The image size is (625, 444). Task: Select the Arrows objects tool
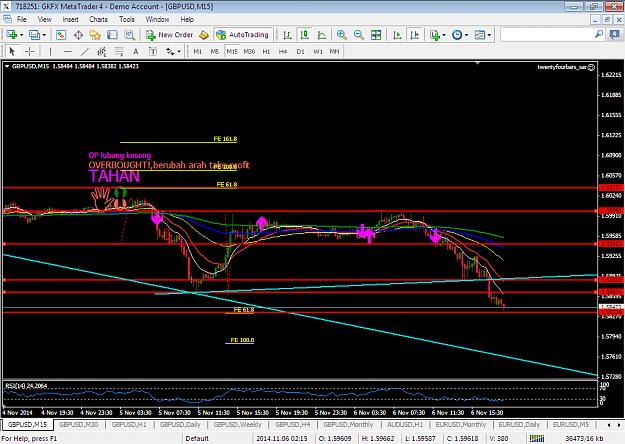point(170,51)
